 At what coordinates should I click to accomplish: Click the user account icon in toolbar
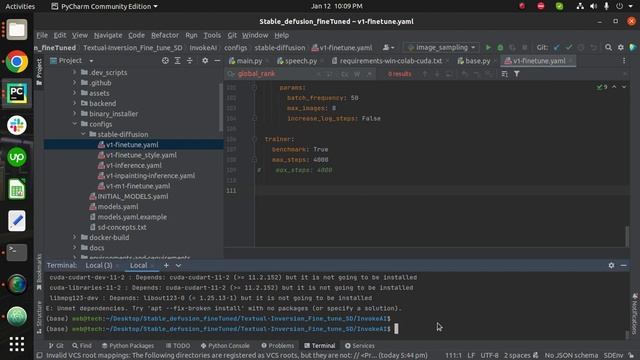388,47
